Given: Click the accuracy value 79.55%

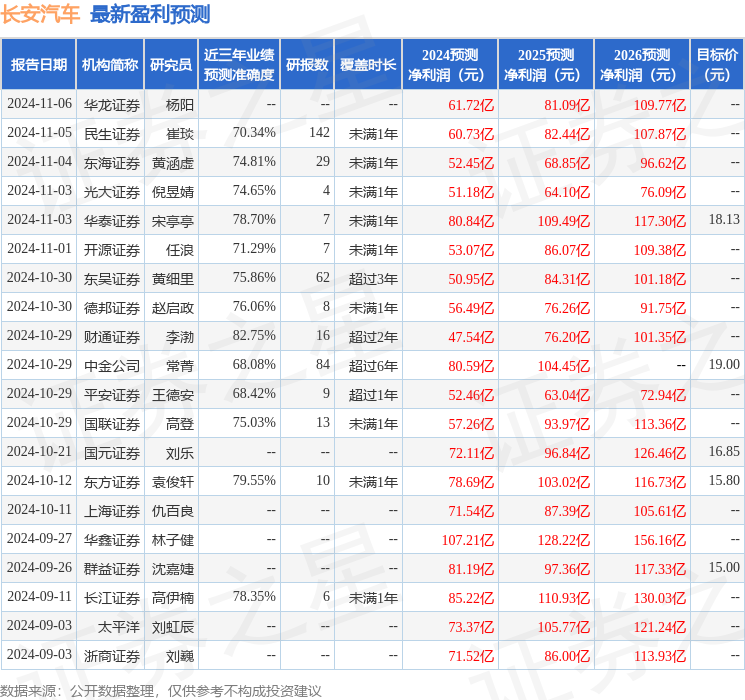Looking at the screenshot, I should [254, 480].
